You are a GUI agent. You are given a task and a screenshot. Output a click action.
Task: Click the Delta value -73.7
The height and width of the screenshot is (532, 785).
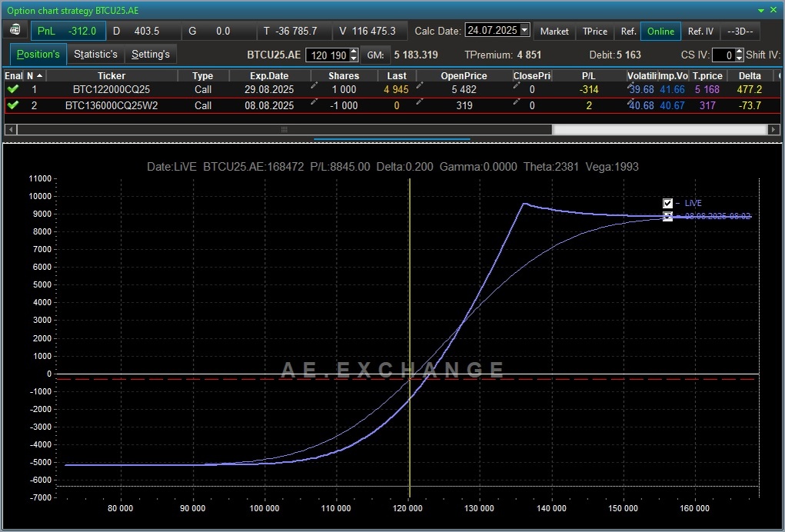(x=750, y=105)
